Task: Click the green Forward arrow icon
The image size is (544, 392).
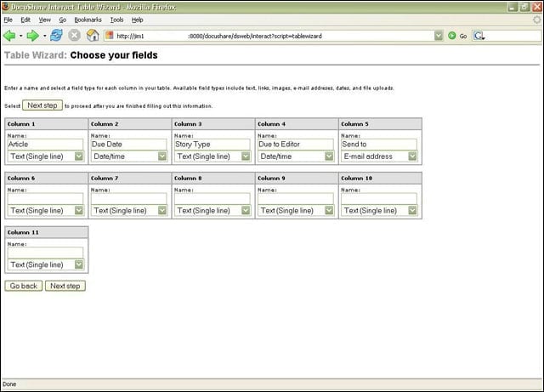Action: [33, 36]
